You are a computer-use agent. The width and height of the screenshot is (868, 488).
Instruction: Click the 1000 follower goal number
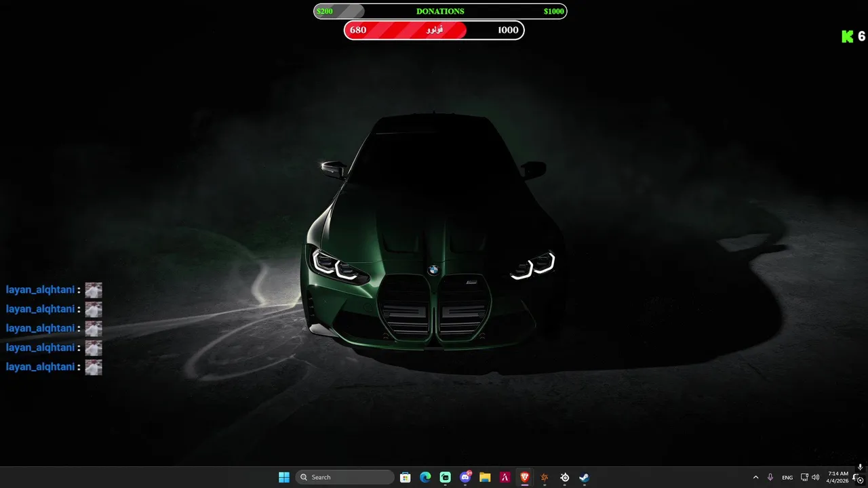pos(508,30)
